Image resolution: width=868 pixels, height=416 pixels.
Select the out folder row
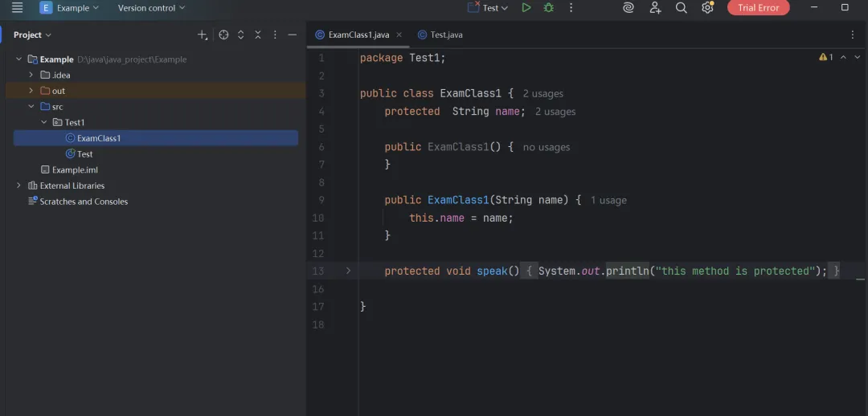pyautogui.click(x=156, y=91)
